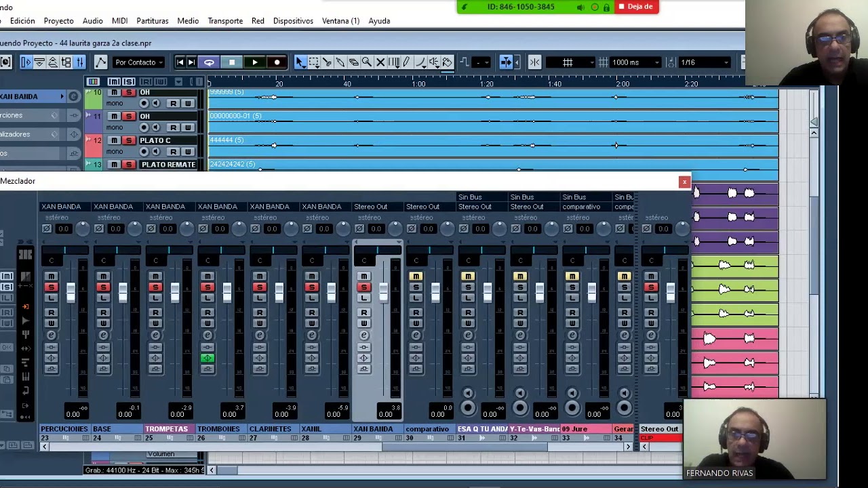
Task: Click the red Deja de button
Action: pos(635,7)
